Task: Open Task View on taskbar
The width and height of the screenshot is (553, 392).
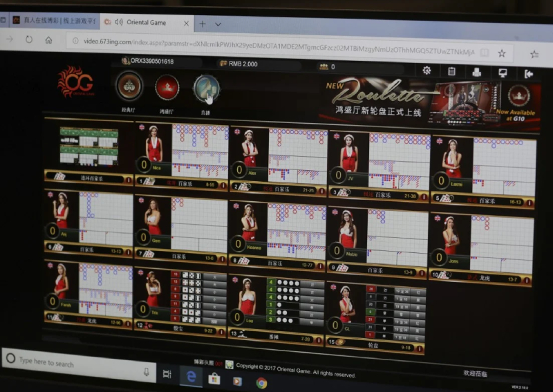Action: click(167, 374)
